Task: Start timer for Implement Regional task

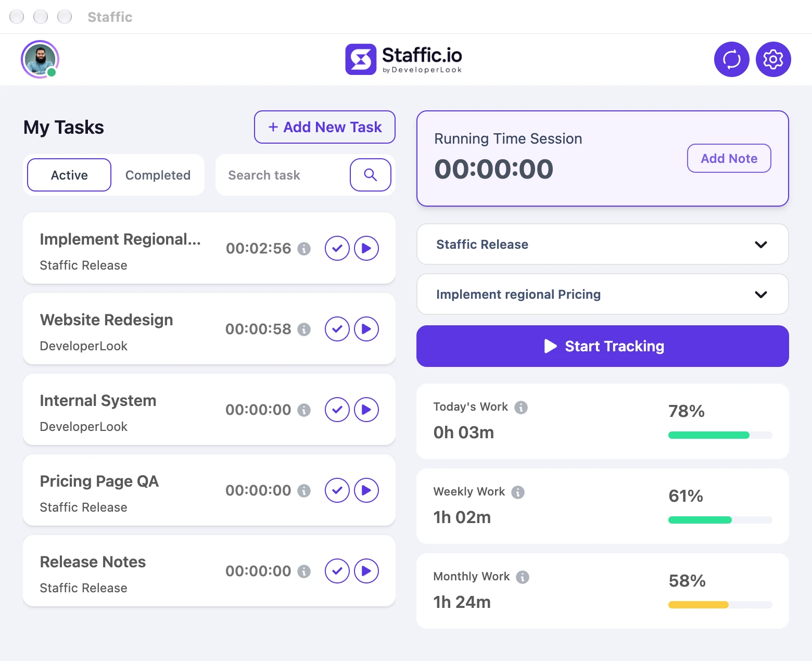Action: [366, 248]
